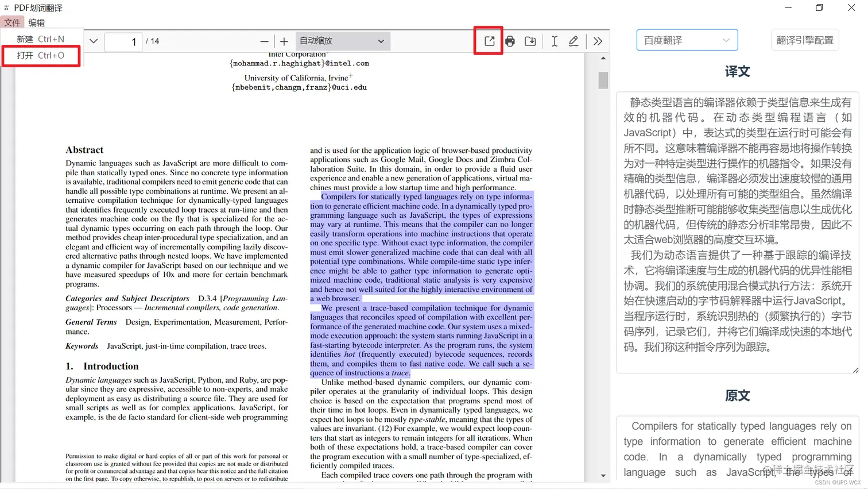The height and width of the screenshot is (489, 868).
Task: Print the PDF with printer icon
Action: click(x=510, y=41)
